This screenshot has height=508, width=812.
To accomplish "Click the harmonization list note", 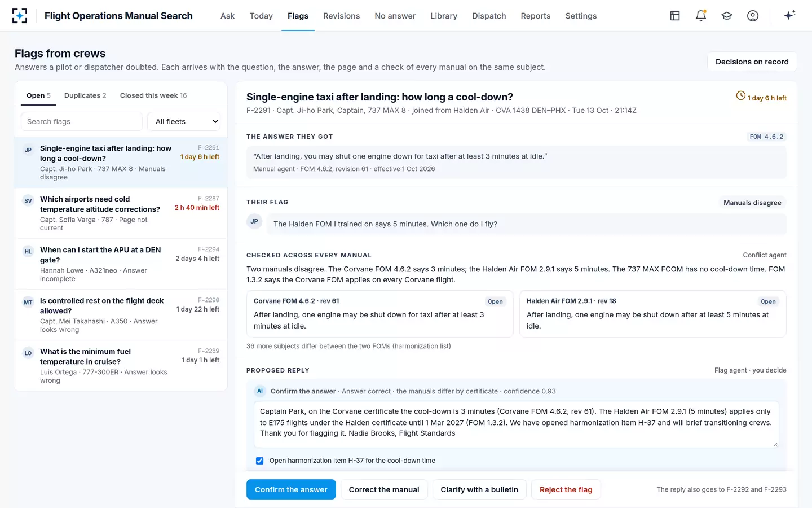I will click(348, 346).
